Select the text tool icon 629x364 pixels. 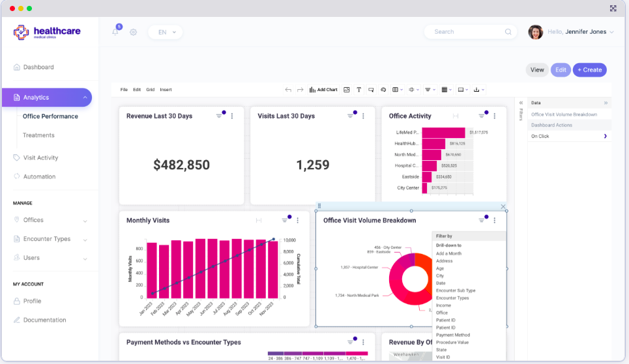pyautogui.click(x=358, y=90)
